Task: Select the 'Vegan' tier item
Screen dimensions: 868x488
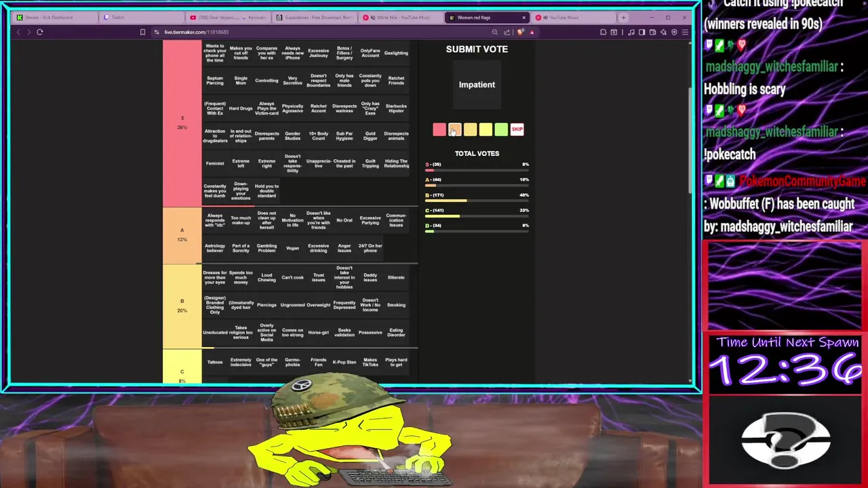Action: [292, 248]
